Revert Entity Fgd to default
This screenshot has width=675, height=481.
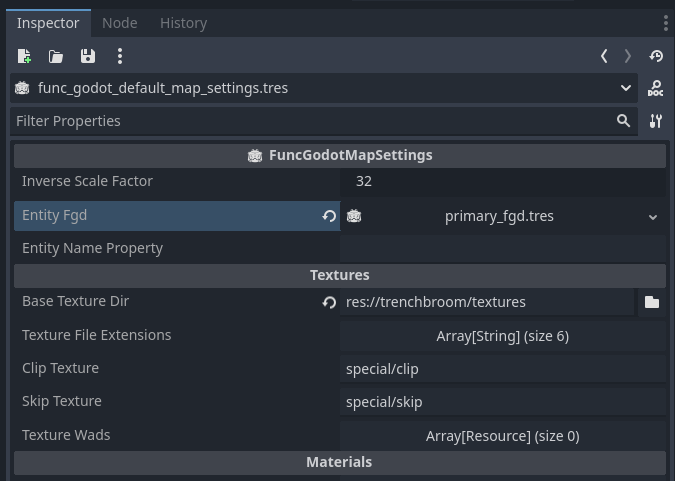pyautogui.click(x=329, y=216)
